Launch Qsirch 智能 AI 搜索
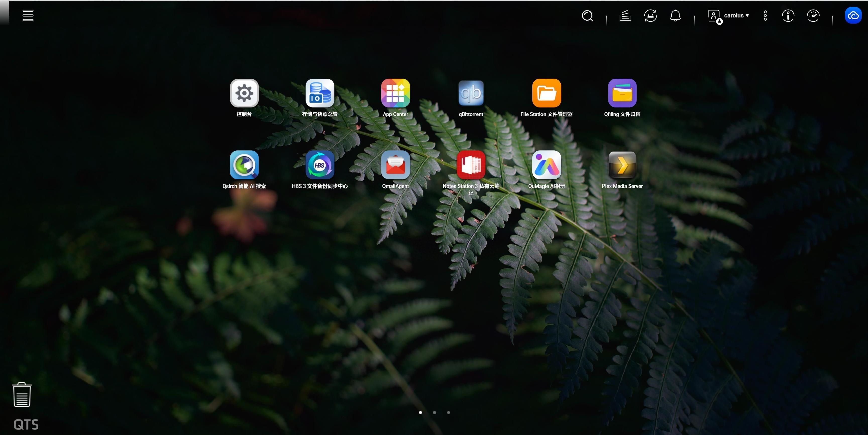The image size is (868, 435). coord(244,165)
